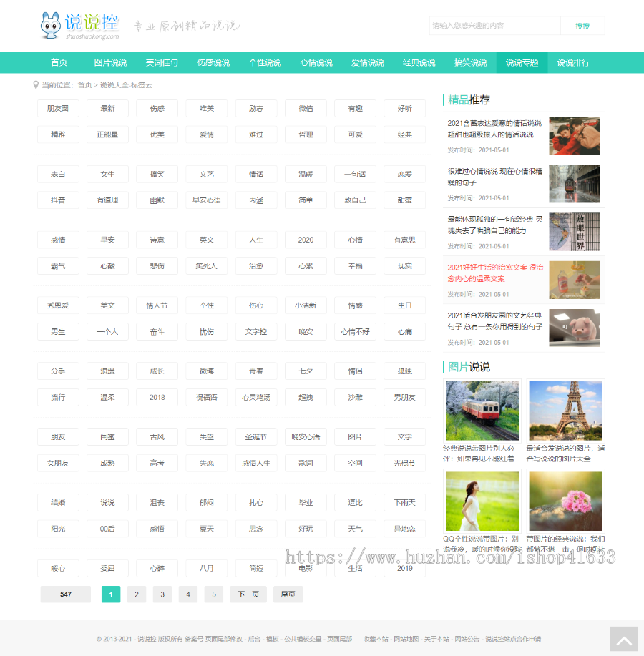This screenshot has width=644, height=656.
Task: Select the 正能量 tag
Action: pos(107,134)
